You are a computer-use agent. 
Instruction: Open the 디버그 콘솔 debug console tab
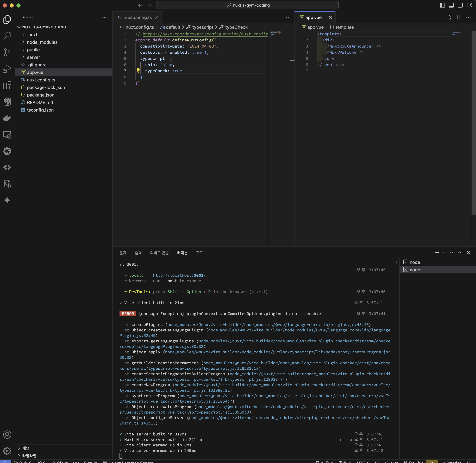coord(159,253)
